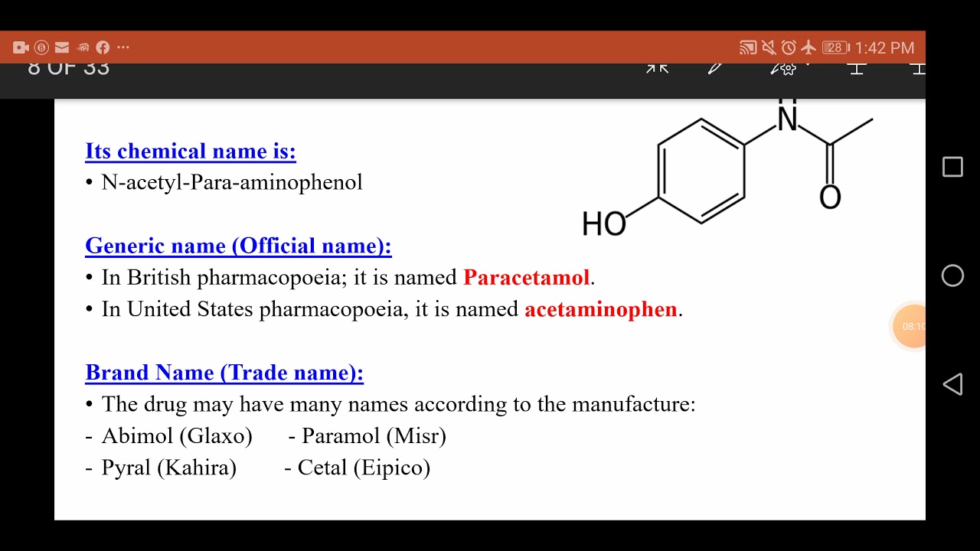Tap the screen recorder camera status icon

(21, 47)
